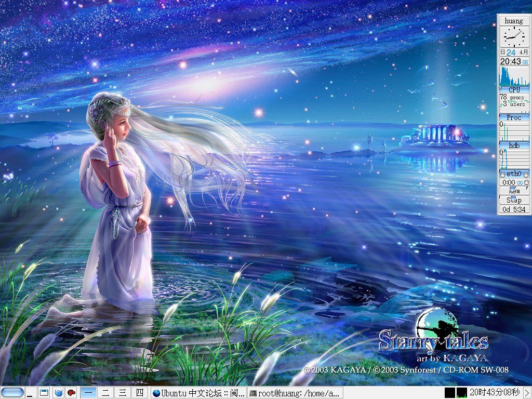Image resolution: width=532 pixels, height=399 pixels.
Task: Click the hdb disk activity chart
Action: click(x=514, y=159)
